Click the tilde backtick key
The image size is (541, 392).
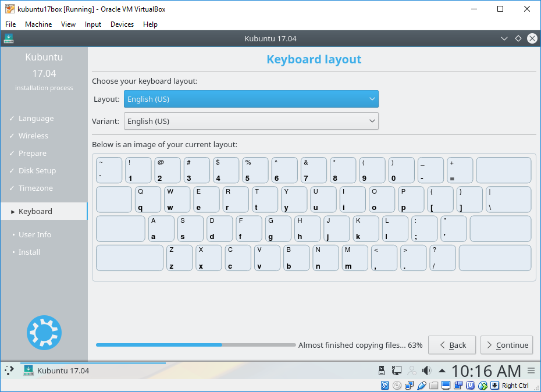click(x=109, y=170)
